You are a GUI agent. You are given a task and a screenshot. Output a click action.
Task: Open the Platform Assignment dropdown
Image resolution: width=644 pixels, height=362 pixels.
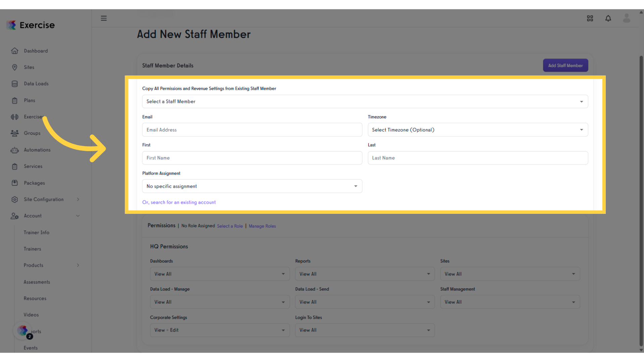pyautogui.click(x=252, y=186)
